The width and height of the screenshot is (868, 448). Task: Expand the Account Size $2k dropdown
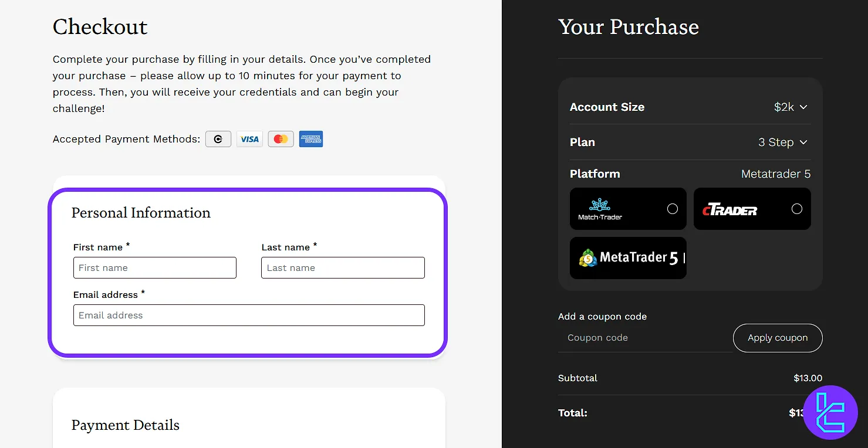(791, 107)
